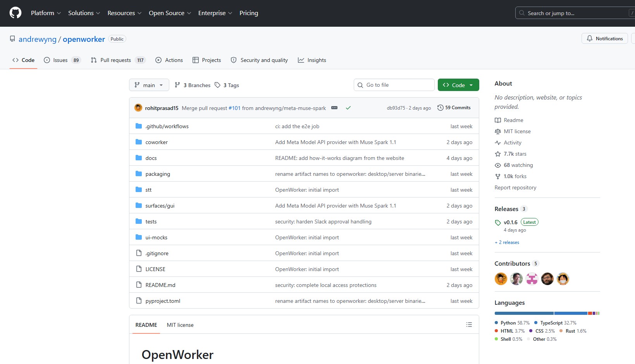Viewport: 635px width, 364px height.
Task: Expand the commit message ellipsis button
Action: 334,108
